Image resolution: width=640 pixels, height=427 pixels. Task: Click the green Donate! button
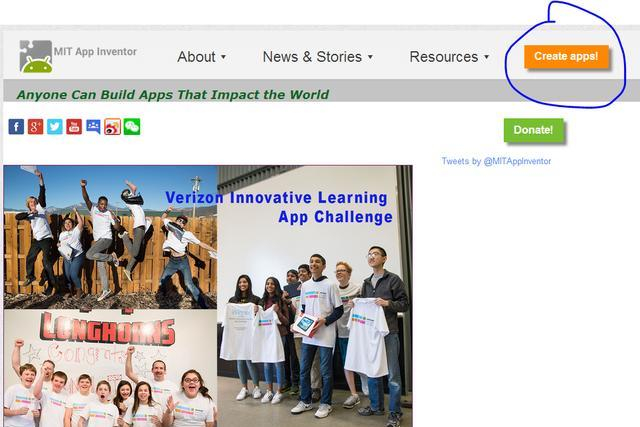[x=533, y=130]
